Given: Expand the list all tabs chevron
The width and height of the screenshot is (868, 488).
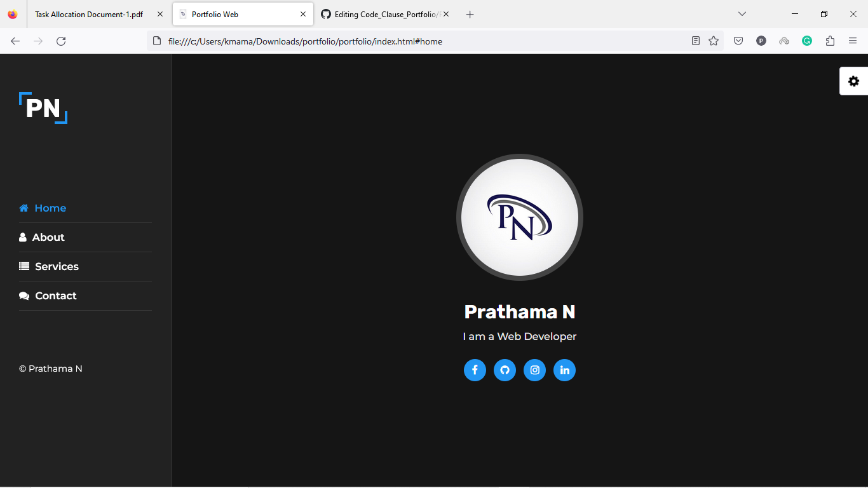Looking at the screenshot, I should tap(742, 14).
